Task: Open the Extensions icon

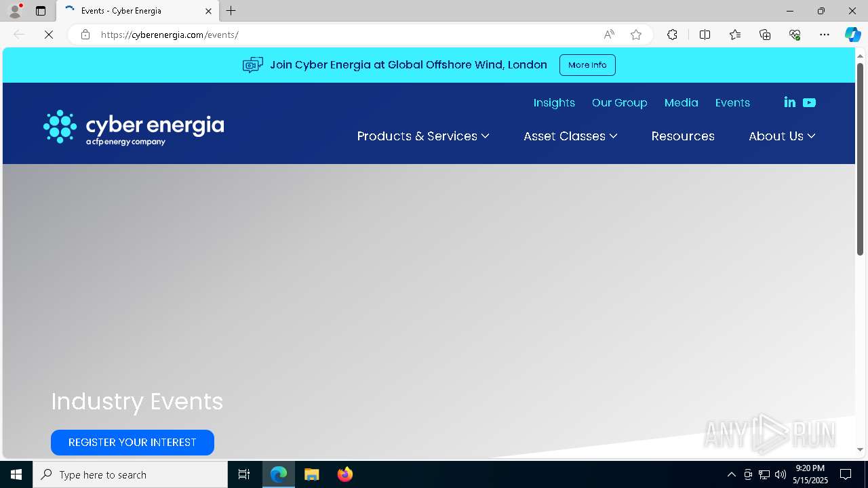Action: (672, 35)
